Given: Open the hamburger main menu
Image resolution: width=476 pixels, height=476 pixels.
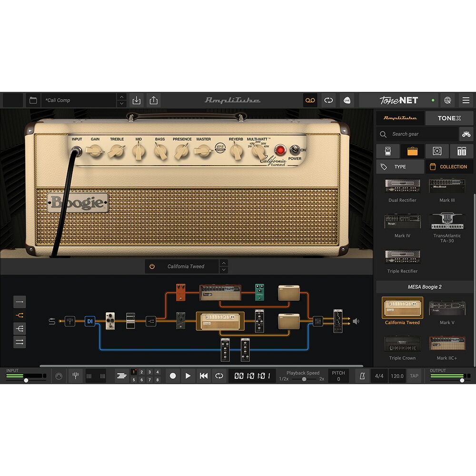Looking at the screenshot, I should coord(466,100).
